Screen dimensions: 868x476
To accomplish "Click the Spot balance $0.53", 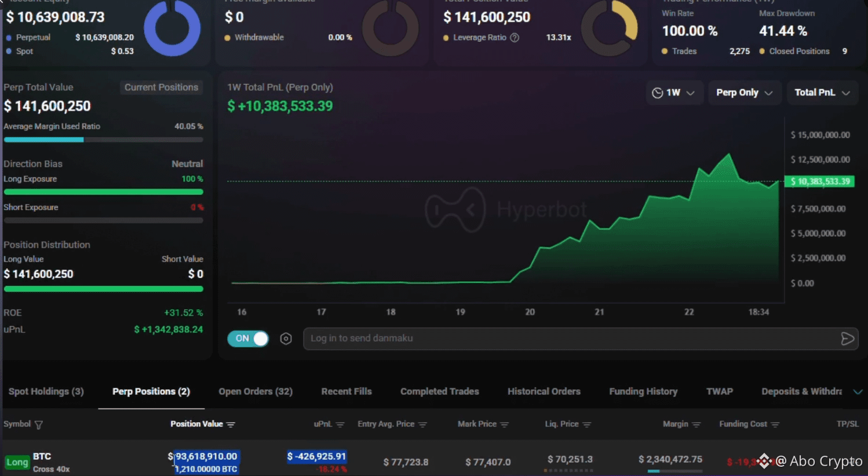I will [122, 52].
